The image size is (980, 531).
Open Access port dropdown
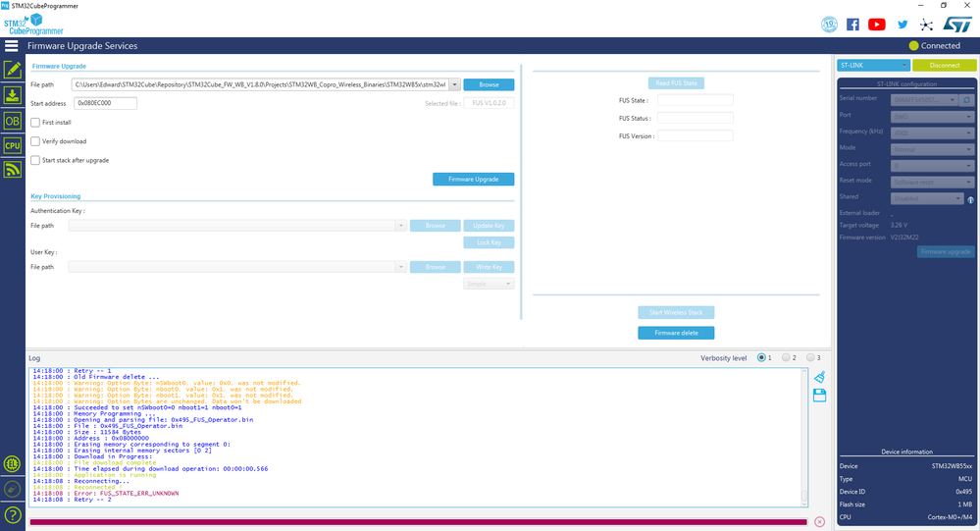click(932, 165)
